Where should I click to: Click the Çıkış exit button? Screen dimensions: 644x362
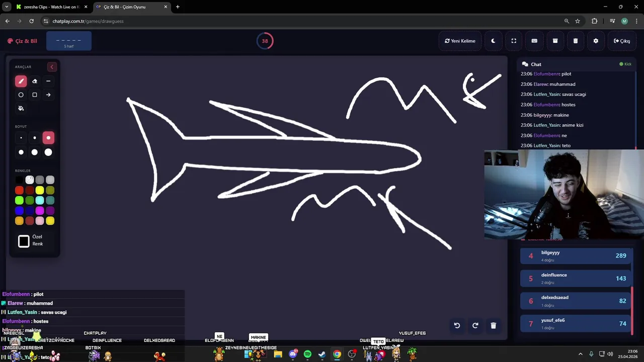click(x=622, y=41)
